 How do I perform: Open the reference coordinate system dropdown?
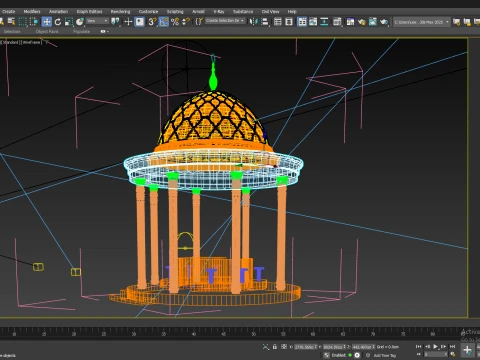coord(97,21)
